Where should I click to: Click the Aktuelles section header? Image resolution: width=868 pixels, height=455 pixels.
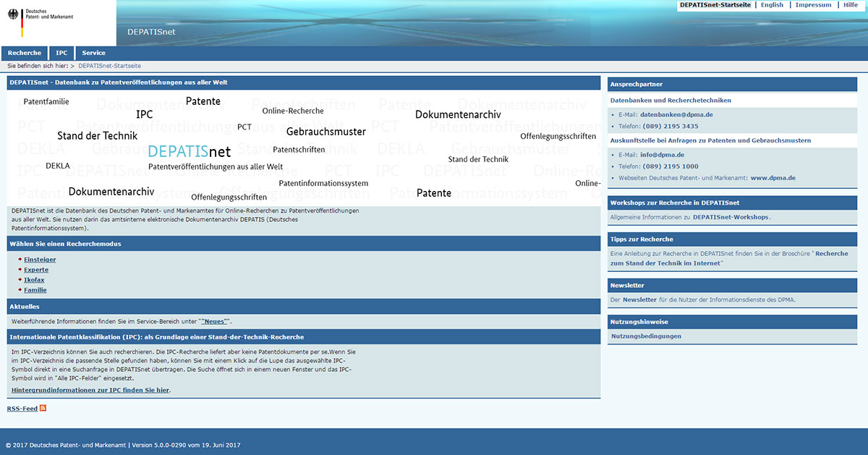pyautogui.click(x=304, y=307)
